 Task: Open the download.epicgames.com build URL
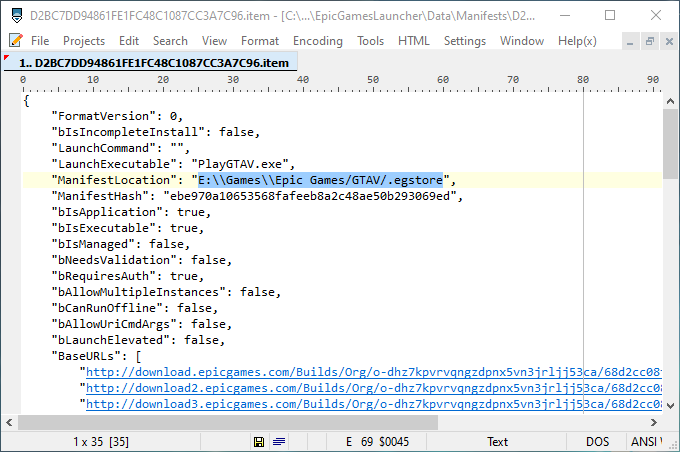[x=374, y=372]
